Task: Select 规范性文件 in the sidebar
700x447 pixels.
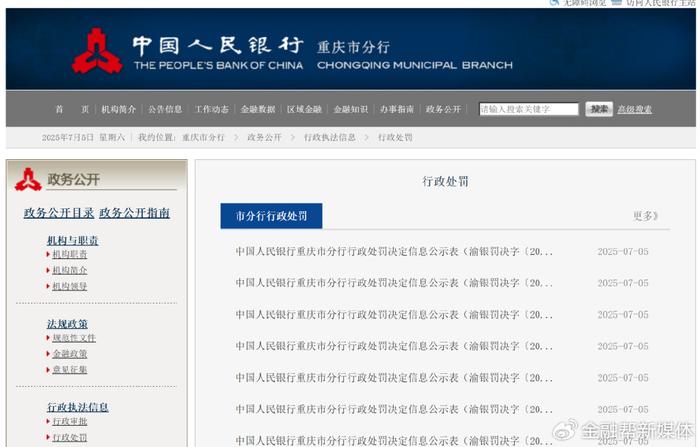Action: pyautogui.click(x=74, y=338)
